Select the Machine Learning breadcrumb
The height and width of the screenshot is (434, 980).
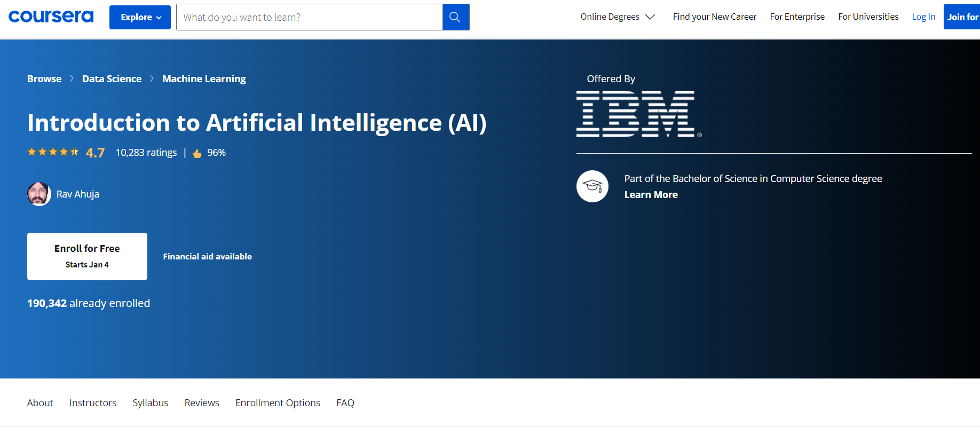coord(204,78)
